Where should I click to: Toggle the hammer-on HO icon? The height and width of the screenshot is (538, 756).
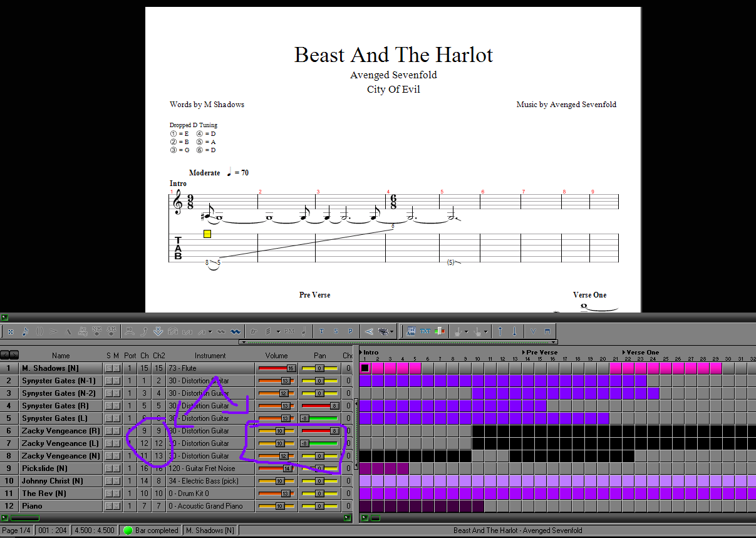pos(129,331)
